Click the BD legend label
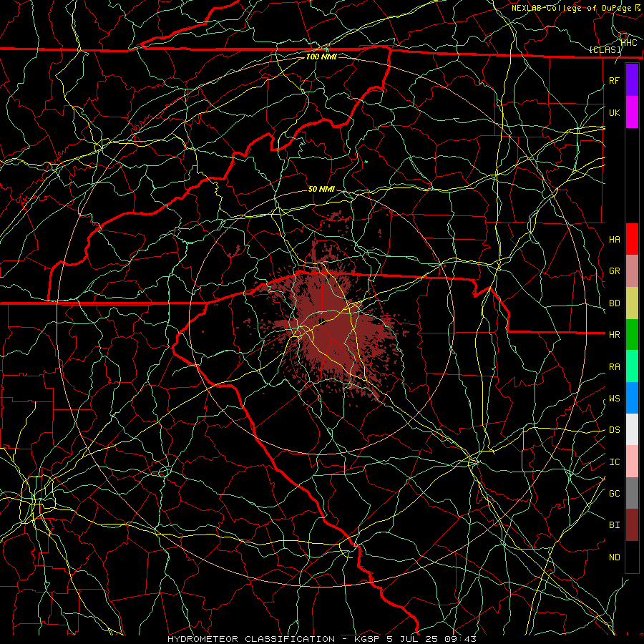The image size is (644, 644). [614, 303]
